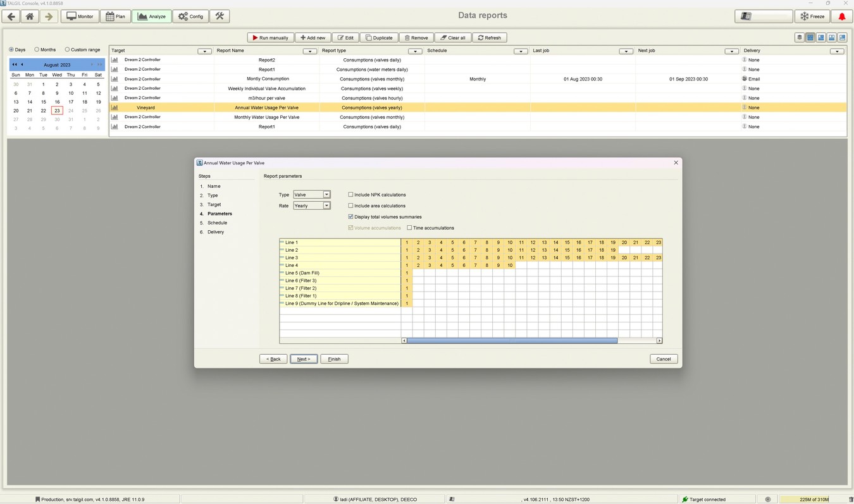This screenshot has height=504, width=854.
Task: Select the Custom range radio button
Action: tap(67, 49)
